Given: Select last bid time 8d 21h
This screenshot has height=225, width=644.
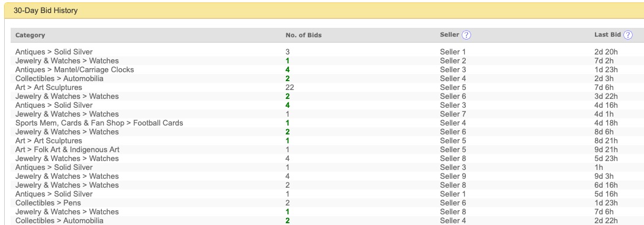Looking at the screenshot, I should [x=606, y=141].
